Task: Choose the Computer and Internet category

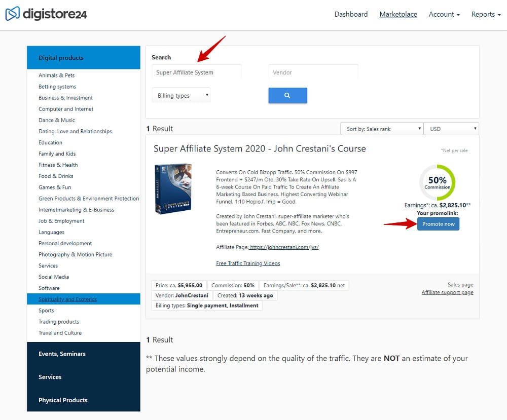Action: coord(66,109)
